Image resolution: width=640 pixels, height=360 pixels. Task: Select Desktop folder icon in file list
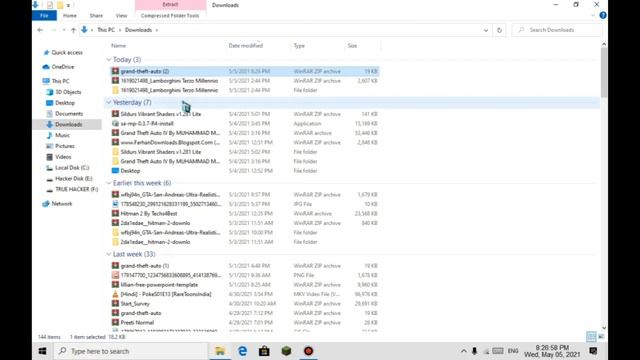tap(116, 171)
